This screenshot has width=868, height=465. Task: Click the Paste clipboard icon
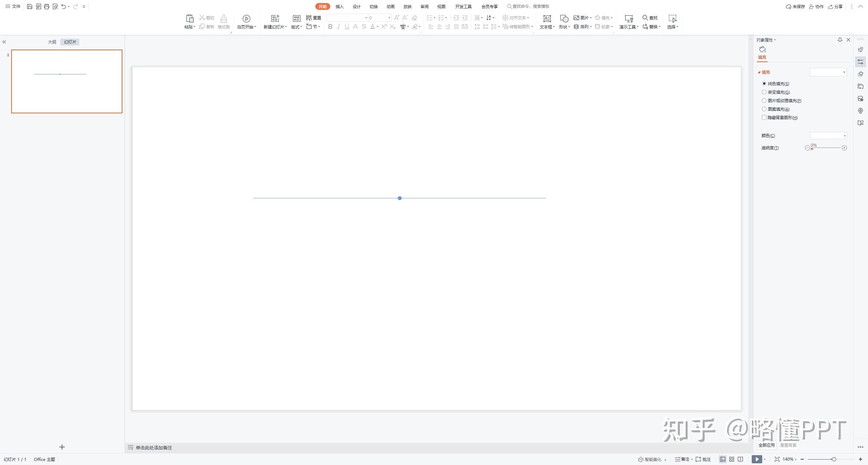click(190, 18)
